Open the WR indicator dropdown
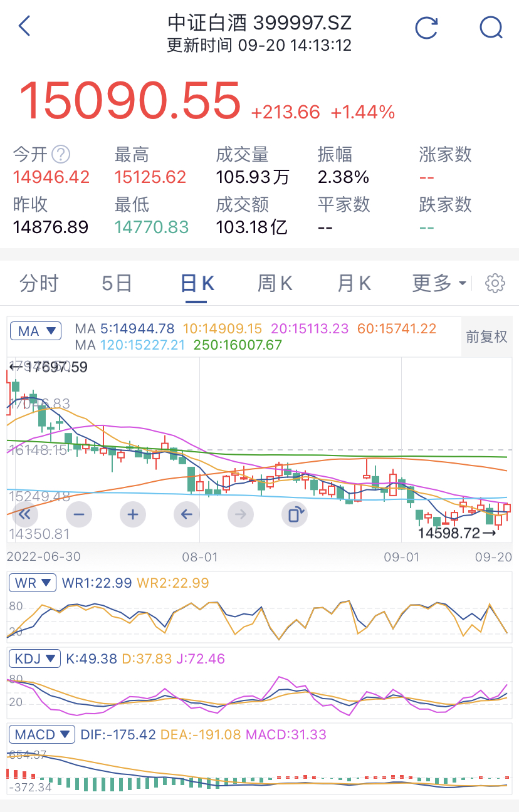The height and width of the screenshot is (812, 519). 33,583
